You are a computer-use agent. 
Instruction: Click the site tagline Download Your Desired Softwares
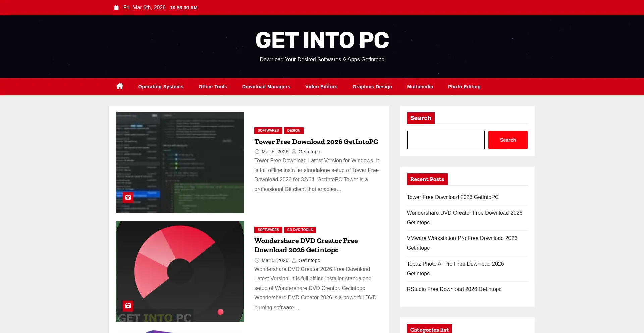tap(322, 60)
